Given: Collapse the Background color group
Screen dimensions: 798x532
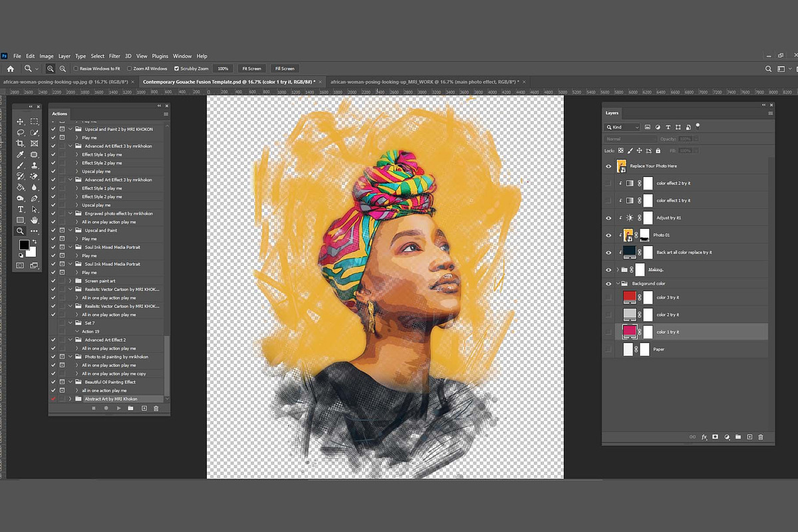Looking at the screenshot, I should [618, 284].
